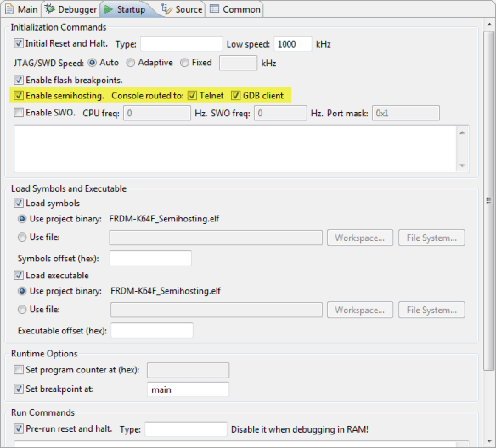Select Use project binary under Load executable
This screenshot has width=496, height=448.
(22, 291)
